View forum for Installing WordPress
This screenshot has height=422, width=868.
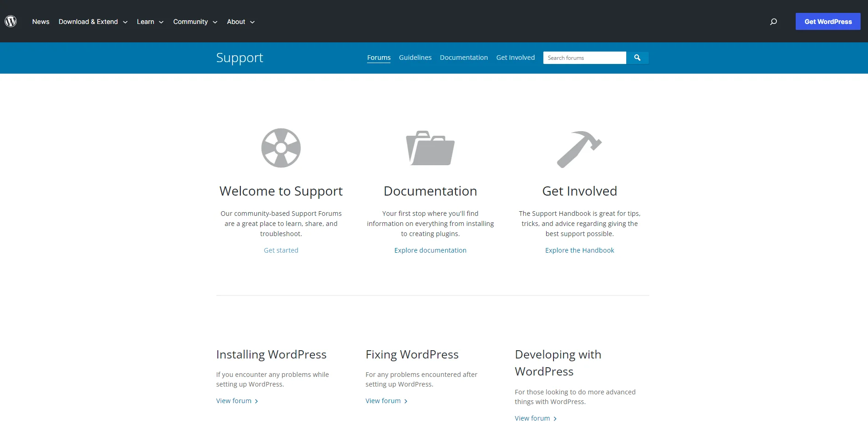(237, 401)
